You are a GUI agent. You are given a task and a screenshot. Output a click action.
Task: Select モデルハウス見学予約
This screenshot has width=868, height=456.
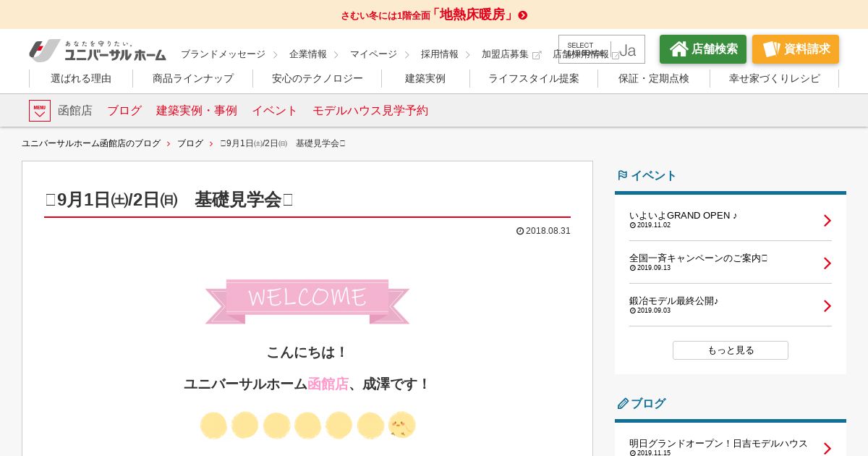click(370, 111)
